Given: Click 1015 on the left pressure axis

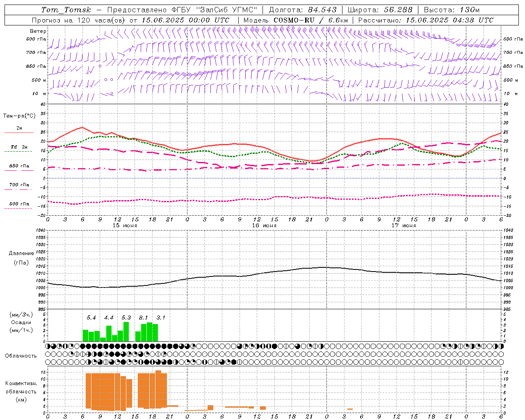Looking at the screenshot, I should pyautogui.click(x=40, y=266).
